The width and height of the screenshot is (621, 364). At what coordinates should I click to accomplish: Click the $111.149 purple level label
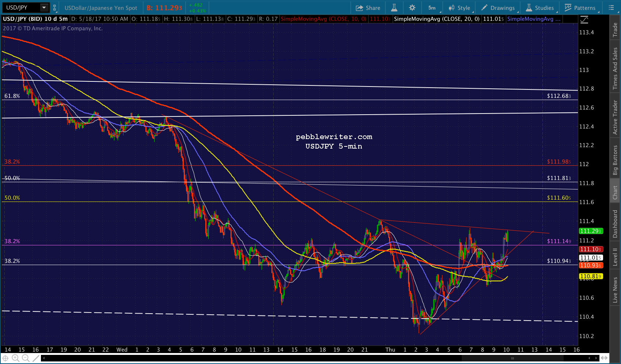point(559,241)
